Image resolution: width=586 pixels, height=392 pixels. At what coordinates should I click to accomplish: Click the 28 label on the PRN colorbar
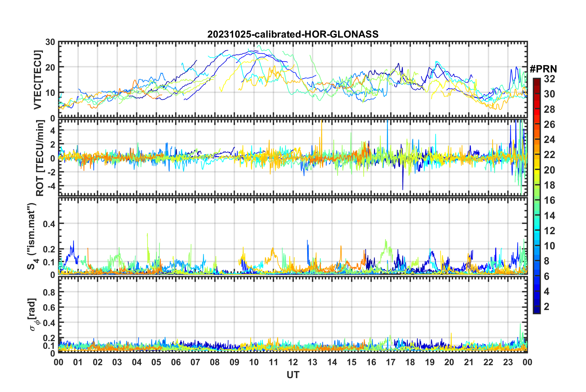(x=549, y=109)
